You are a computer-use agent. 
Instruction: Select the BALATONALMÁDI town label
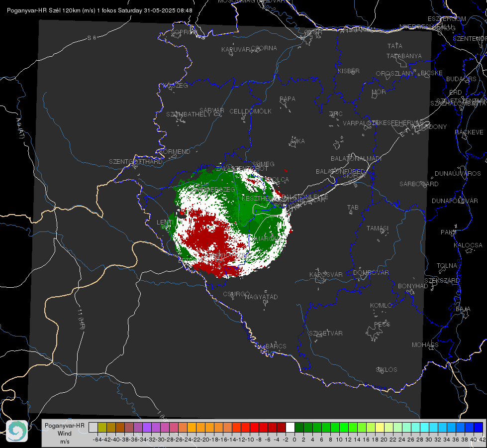click(356, 159)
